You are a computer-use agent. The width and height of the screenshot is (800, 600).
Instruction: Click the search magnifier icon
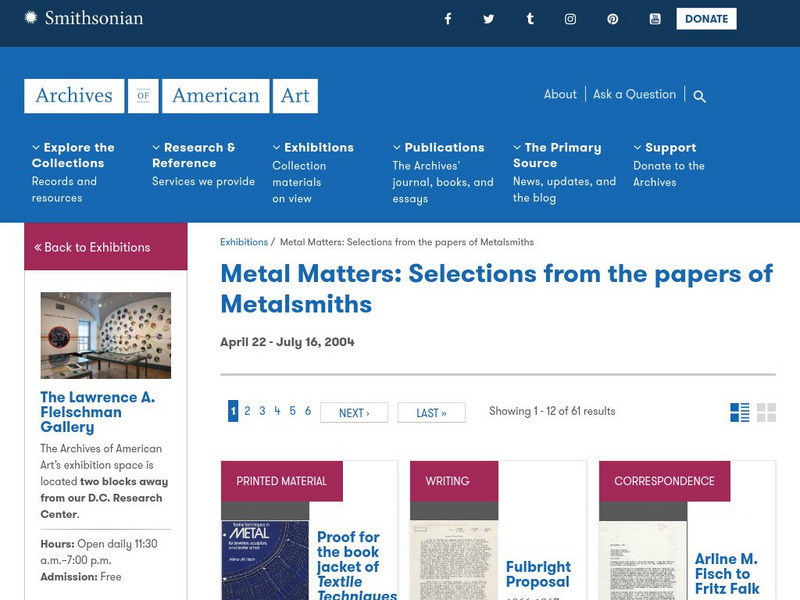click(699, 96)
